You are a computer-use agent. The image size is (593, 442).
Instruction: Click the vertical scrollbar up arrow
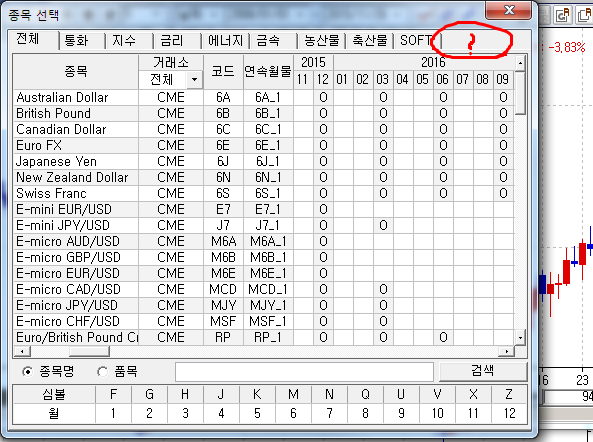520,63
